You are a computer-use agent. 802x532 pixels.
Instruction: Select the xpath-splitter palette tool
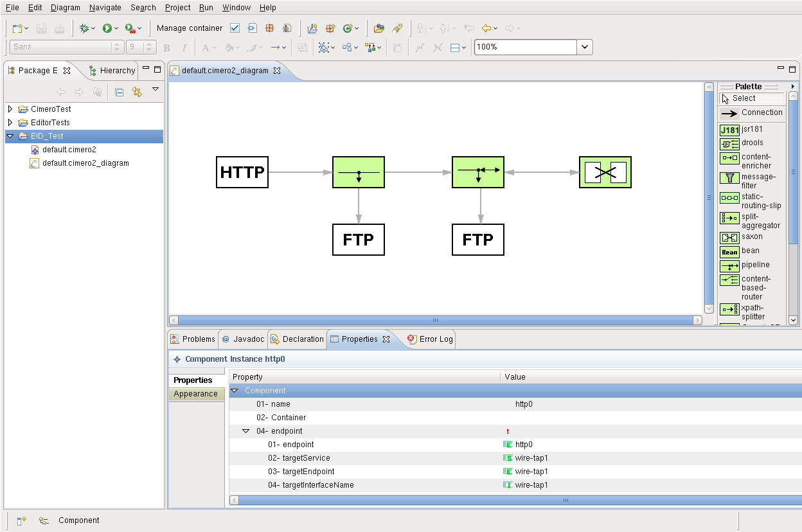pyautogui.click(x=751, y=312)
